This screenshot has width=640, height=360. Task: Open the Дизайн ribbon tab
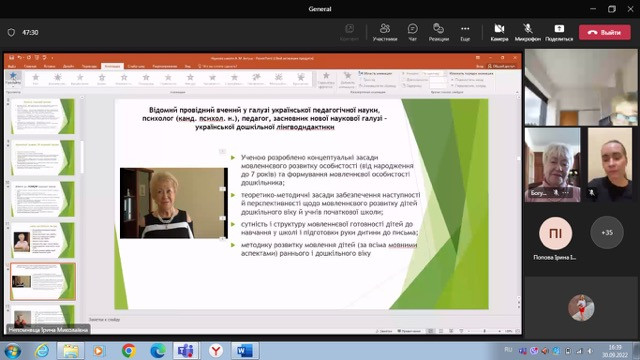[x=69, y=66]
